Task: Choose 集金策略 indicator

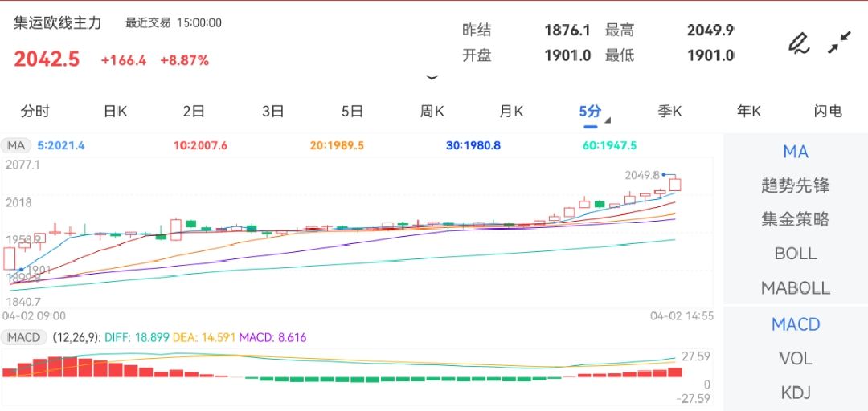Action: tap(796, 220)
